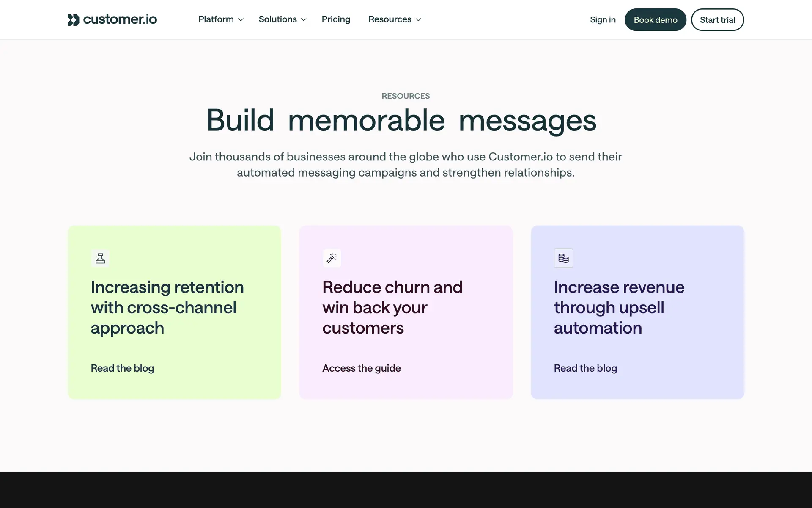
Task: Expand the Solutions dropdown chevron
Action: click(x=304, y=20)
